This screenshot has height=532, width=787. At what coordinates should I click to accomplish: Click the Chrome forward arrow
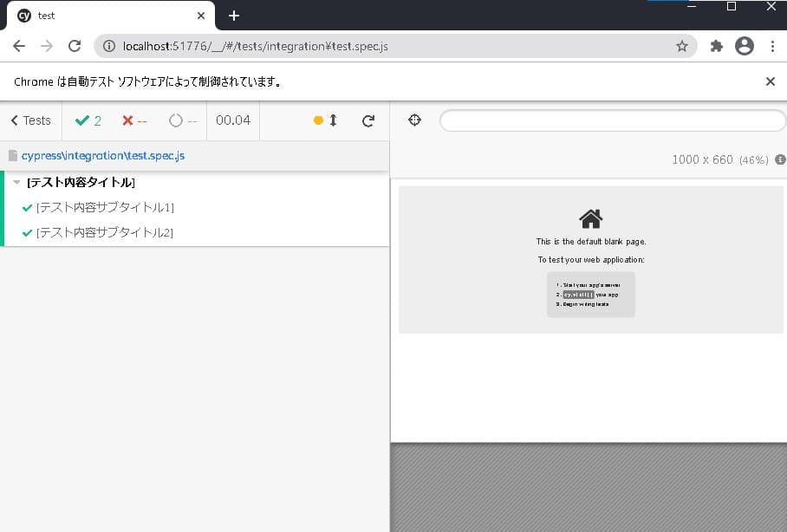point(47,46)
